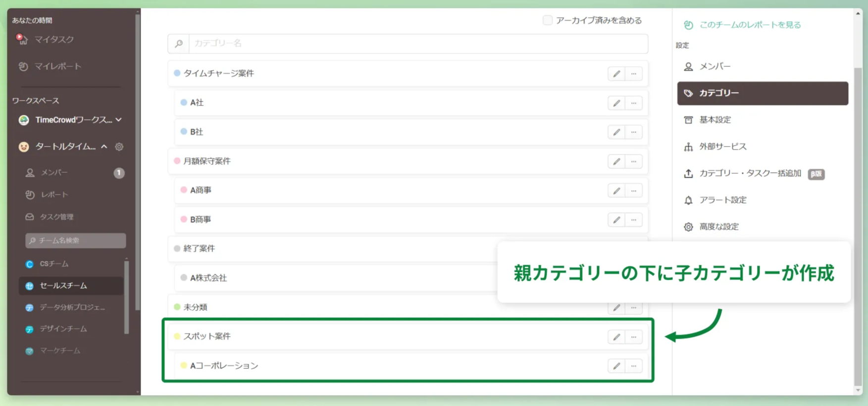Open more options for the A社 category

633,102
